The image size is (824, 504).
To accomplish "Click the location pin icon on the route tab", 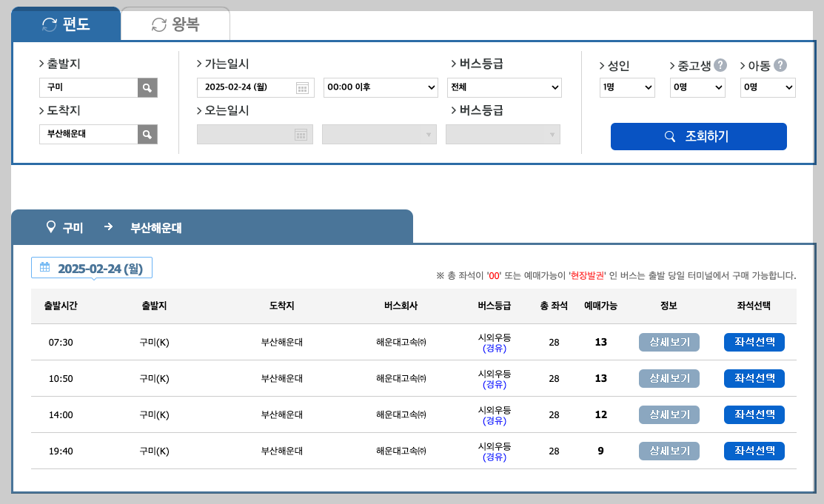I will pyautogui.click(x=50, y=227).
